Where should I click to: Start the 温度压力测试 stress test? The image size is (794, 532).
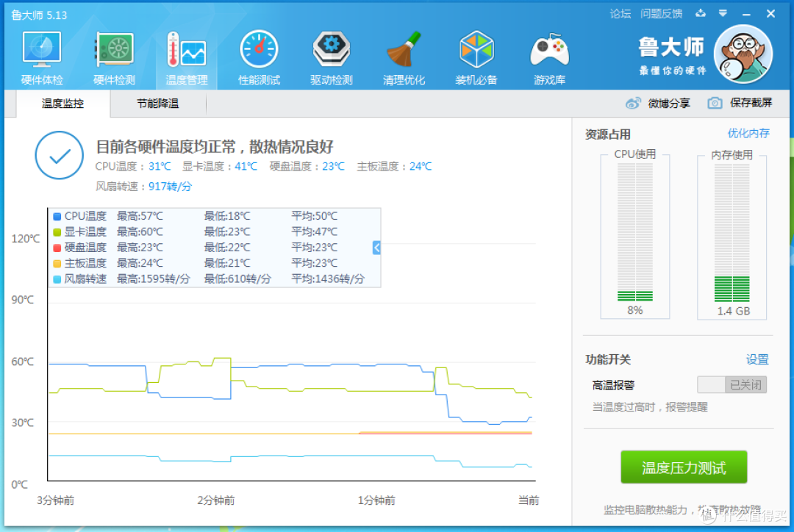click(x=684, y=467)
